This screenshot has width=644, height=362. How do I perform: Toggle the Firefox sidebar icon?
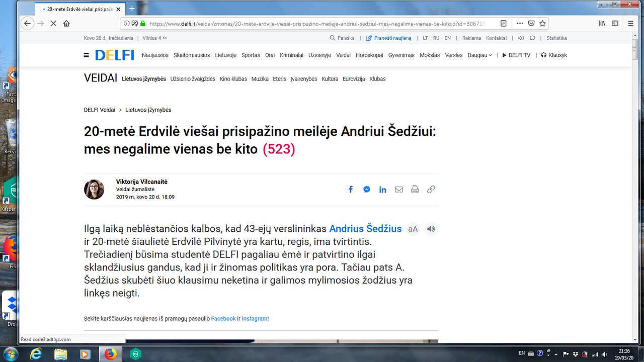(x=615, y=23)
